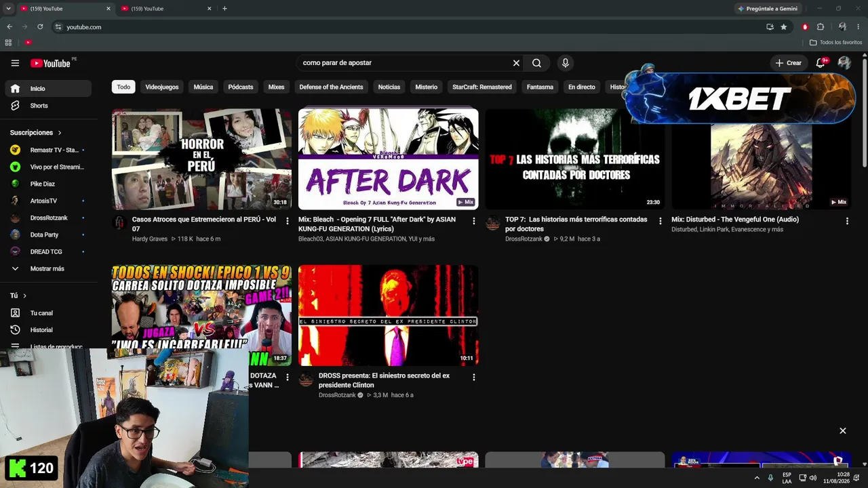
Task: Open the YouTube guide hamburger menu
Action: [15, 63]
